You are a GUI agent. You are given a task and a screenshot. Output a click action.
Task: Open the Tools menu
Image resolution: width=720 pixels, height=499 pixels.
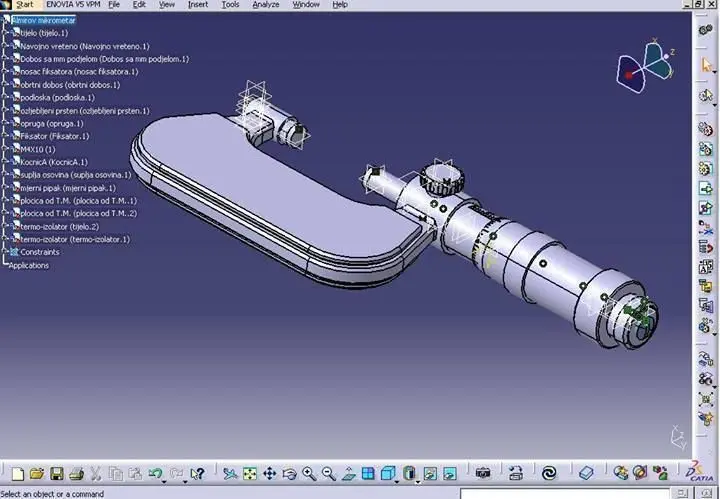[x=230, y=5]
